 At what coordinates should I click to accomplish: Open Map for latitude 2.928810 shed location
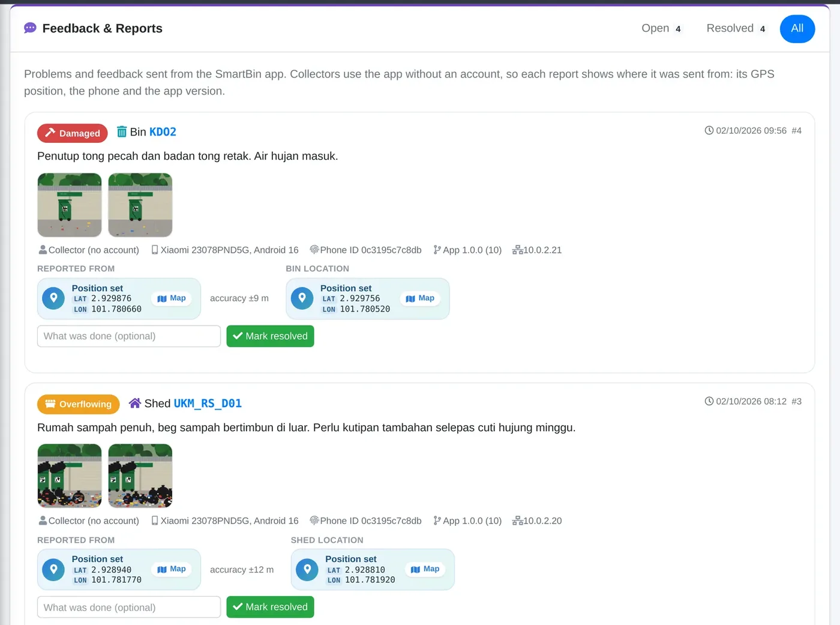425,569
